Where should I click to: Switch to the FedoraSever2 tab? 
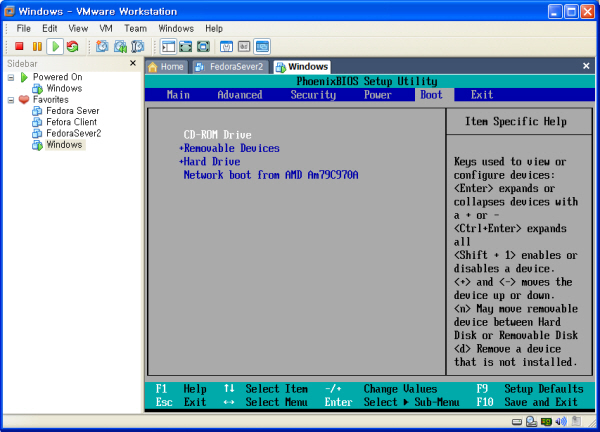pos(230,67)
